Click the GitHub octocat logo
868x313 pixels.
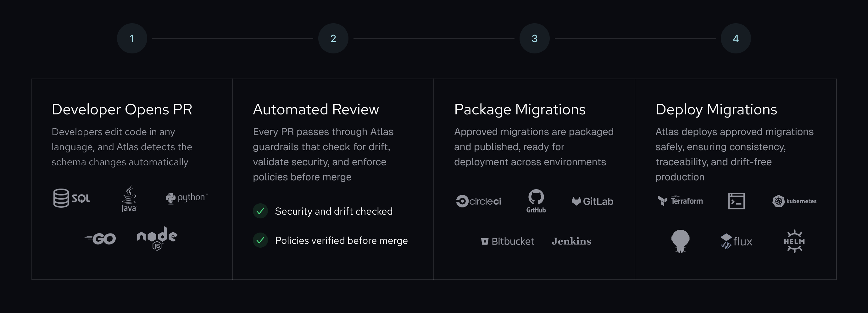[x=536, y=201]
